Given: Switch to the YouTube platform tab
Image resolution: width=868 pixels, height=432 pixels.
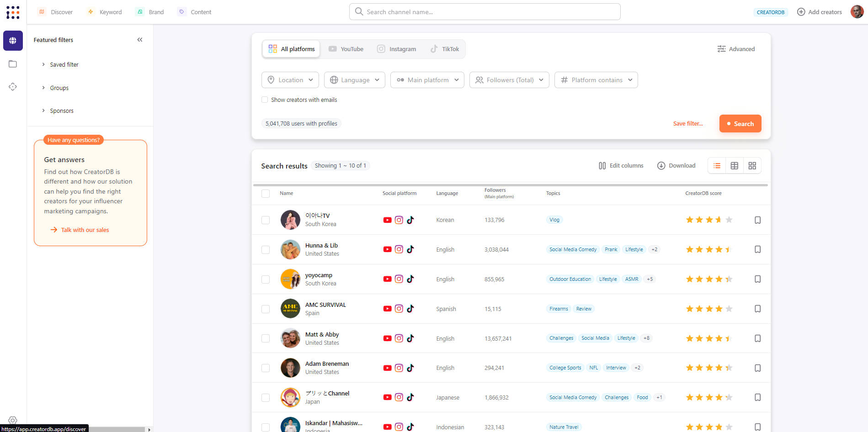Looking at the screenshot, I should 346,49.
